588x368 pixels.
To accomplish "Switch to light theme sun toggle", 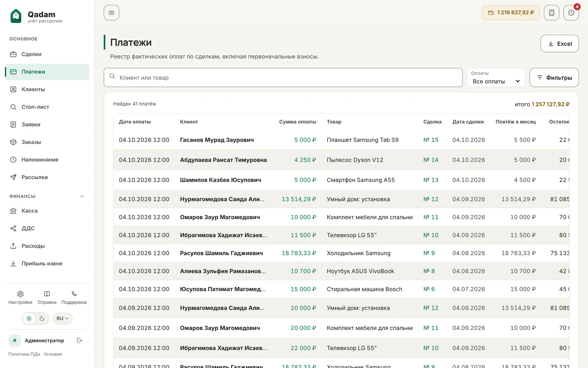I will point(29,319).
